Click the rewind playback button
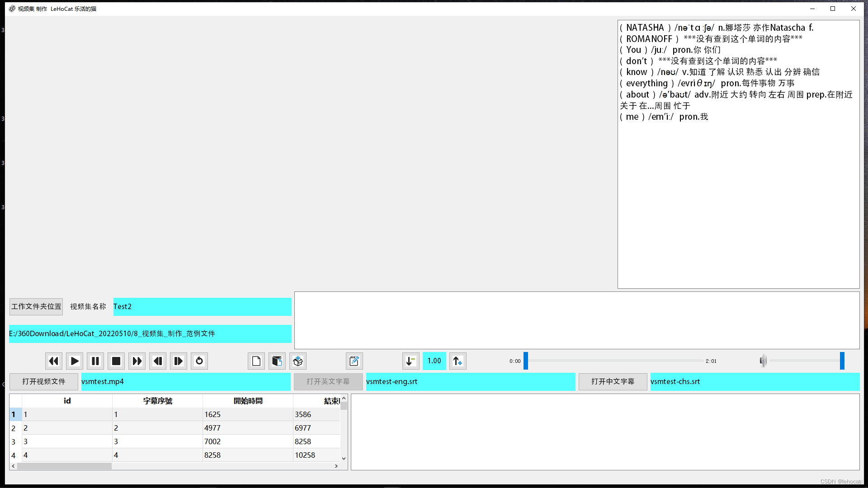Image resolution: width=868 pixels, height=488 pixels. (x=53, y=361)
